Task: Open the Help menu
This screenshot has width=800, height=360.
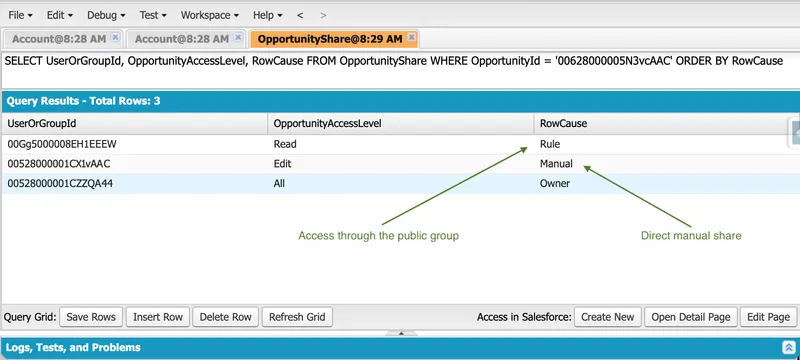Action: point(268,15)
